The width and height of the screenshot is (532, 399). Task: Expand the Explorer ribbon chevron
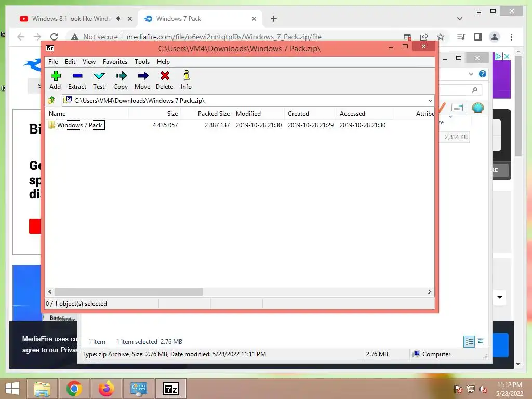(471, 74)
